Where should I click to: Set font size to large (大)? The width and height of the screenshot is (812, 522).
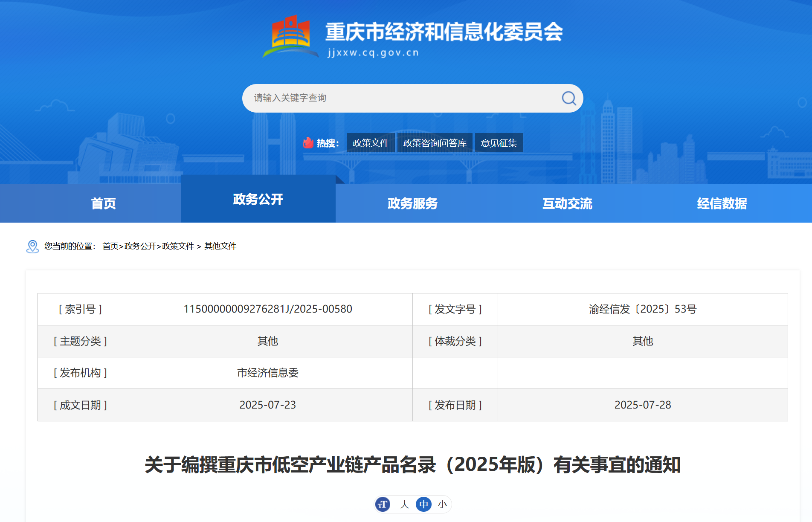[x=404, y=505]
